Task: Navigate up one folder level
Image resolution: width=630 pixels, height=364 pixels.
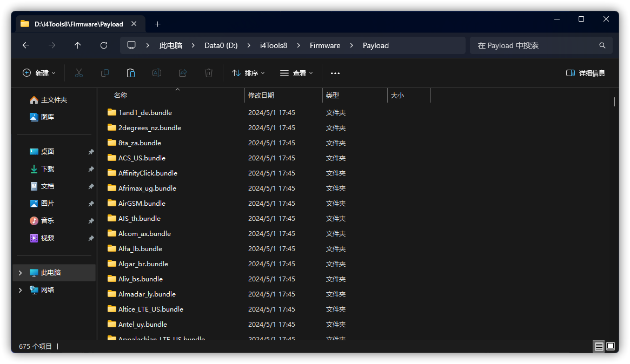Action: tap(78, 45)
